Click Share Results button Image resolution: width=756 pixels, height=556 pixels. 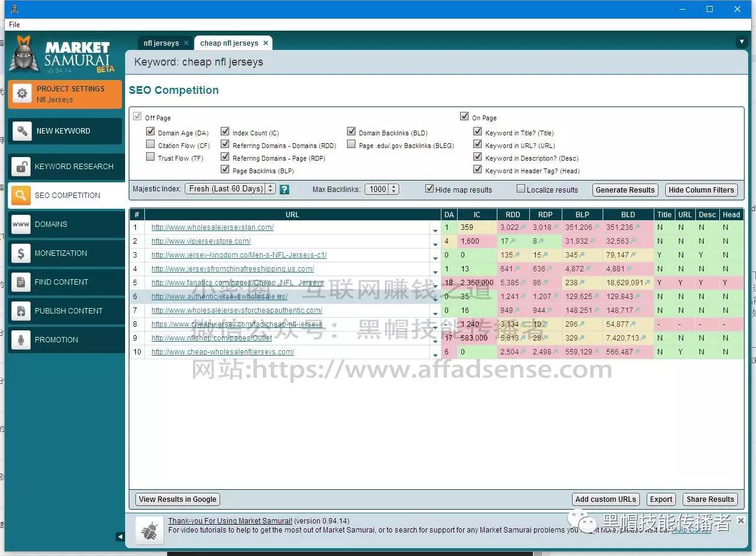pyautogui.click(x=710, y=499)
